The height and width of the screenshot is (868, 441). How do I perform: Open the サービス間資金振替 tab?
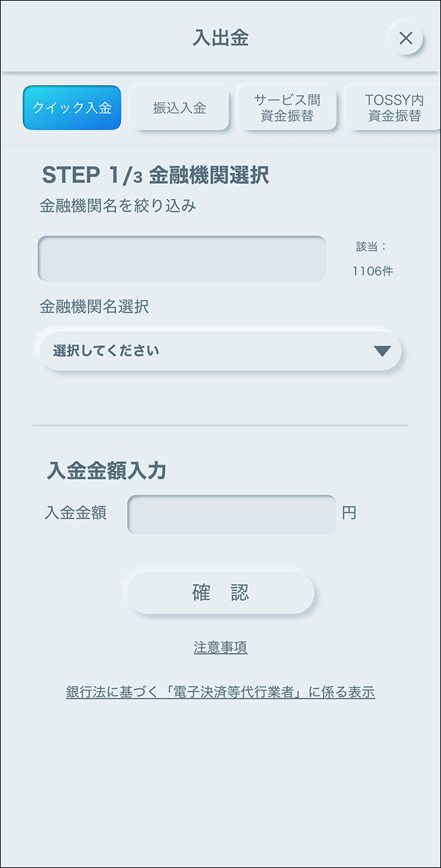point(287,108)
